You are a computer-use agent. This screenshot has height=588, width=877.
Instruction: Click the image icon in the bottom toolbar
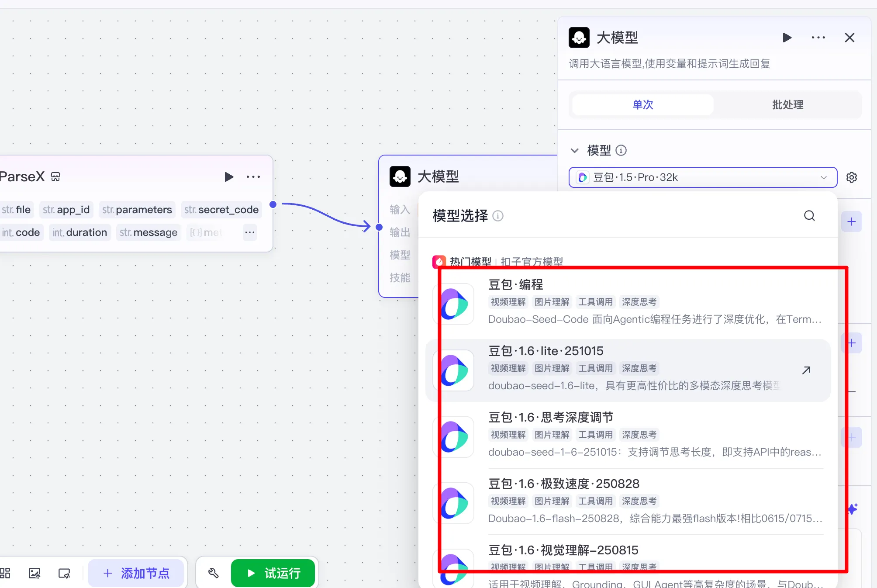coord(35,573)
